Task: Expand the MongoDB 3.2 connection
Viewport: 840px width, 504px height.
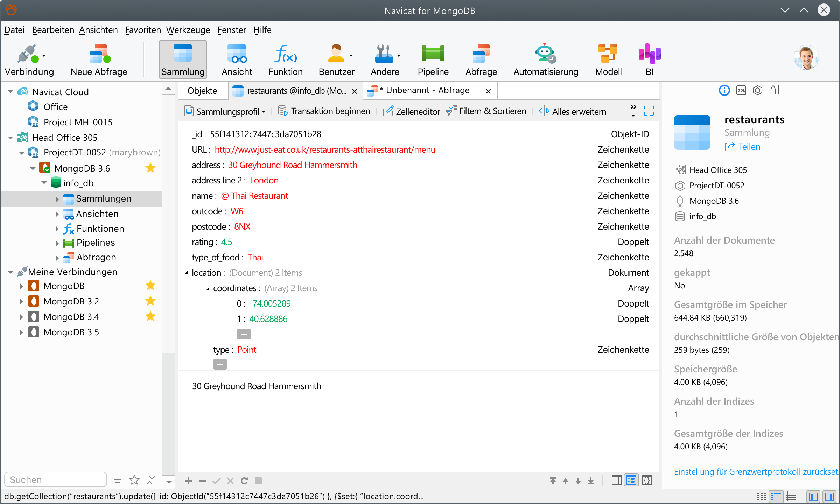Action: (21, 301)
